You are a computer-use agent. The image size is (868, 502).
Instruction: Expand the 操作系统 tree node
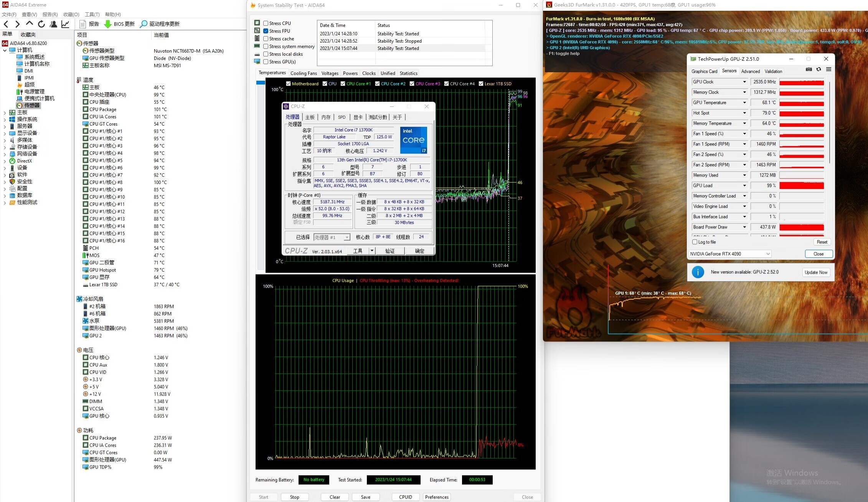[5, 119]
